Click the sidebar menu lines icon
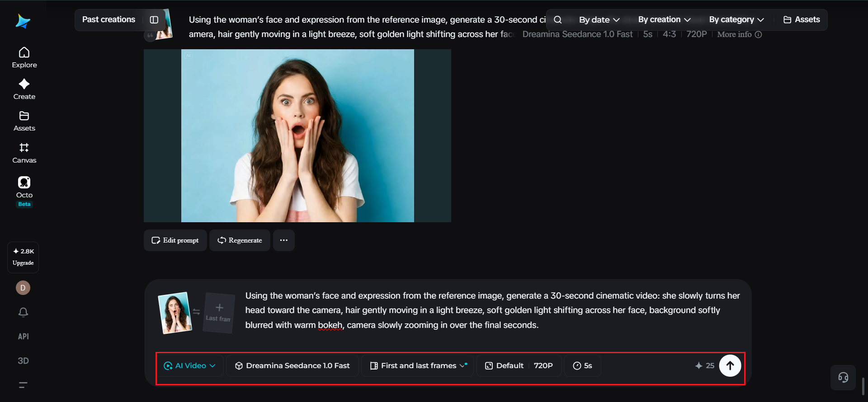The width and height of the screenshot is (868, 402). click(x=23, y=385)
